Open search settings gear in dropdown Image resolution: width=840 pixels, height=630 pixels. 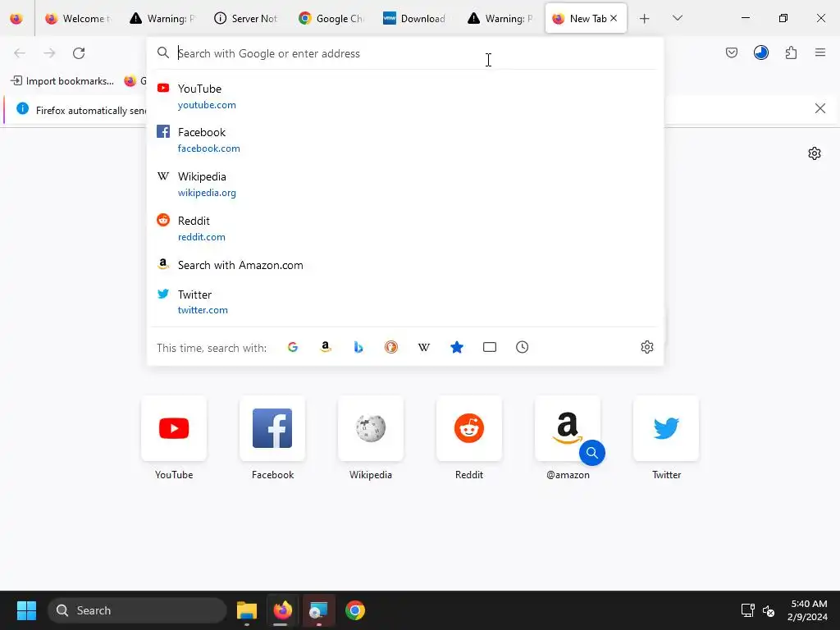pos(647,347)
